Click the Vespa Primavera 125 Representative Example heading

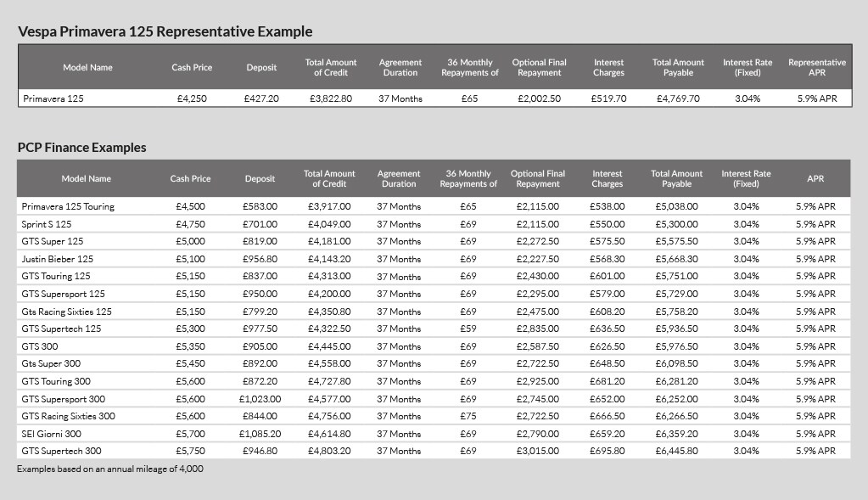pos(165,32)
